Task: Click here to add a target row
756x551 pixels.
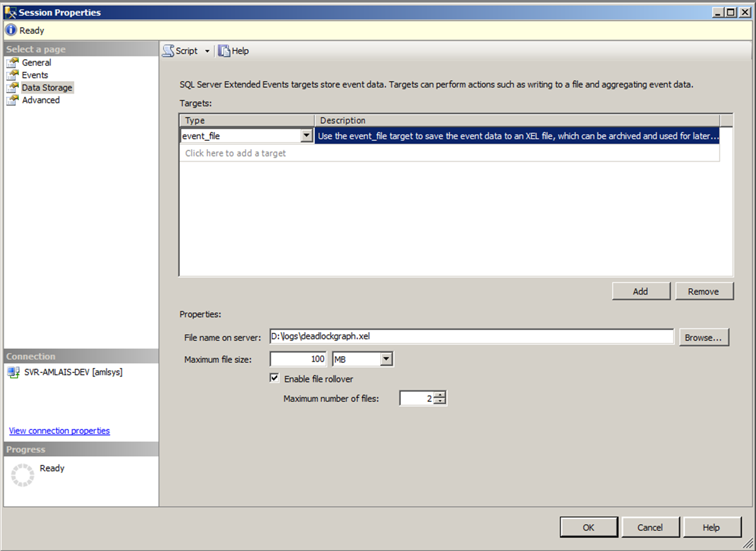Action: click(x=449, y=153)
